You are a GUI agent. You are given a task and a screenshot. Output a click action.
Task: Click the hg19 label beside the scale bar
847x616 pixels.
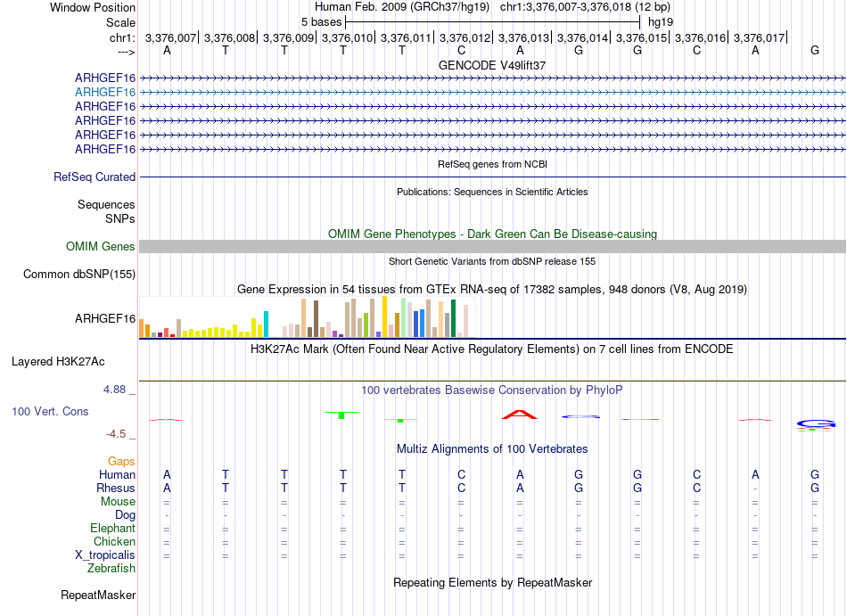tap(661, 22)
